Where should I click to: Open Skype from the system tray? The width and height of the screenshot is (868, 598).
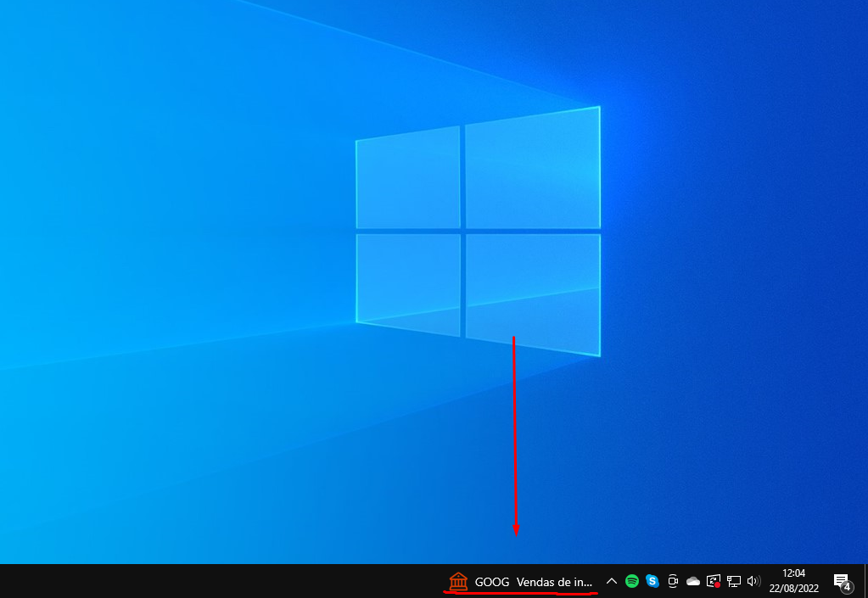tap(652, 581)
